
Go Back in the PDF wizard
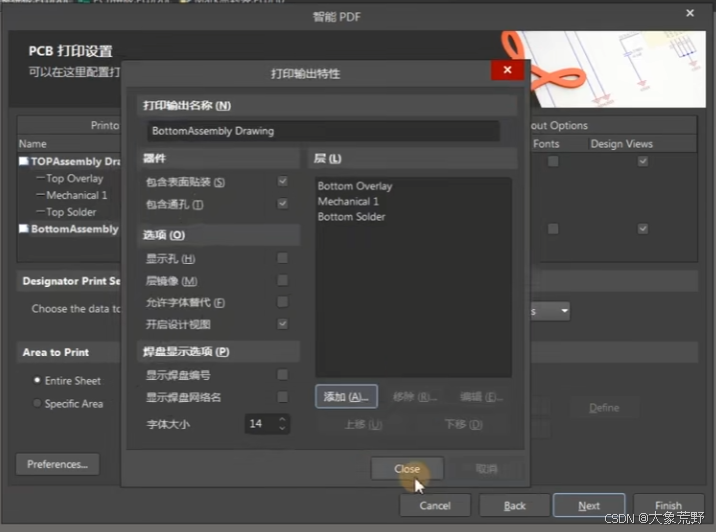(x=515, y=506)
